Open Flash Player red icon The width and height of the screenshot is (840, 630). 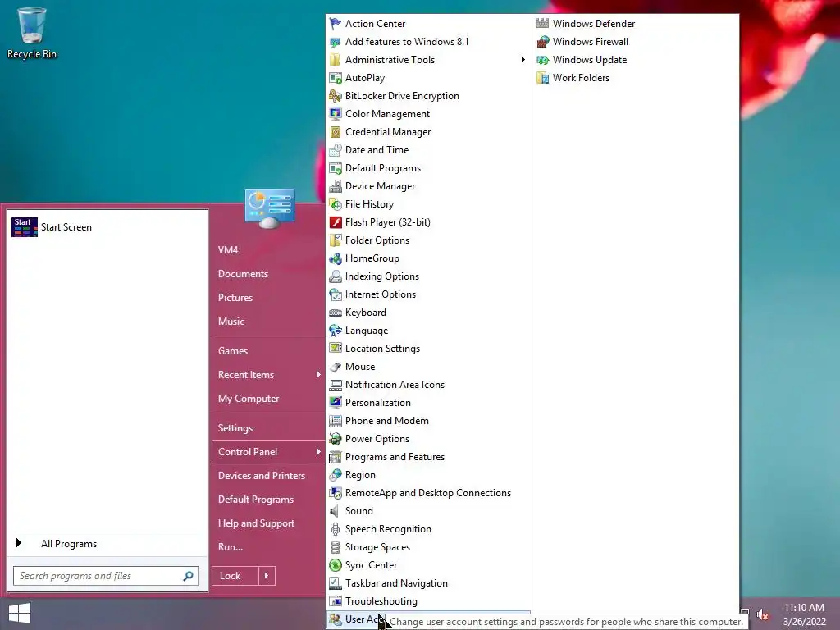pyautogui.click(x=336, y=222)
